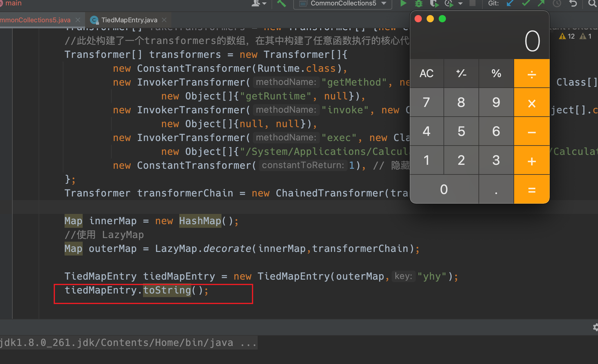Expand the profiler run options arrow
Viewport: 598px width, 364px height.
[460, 4]
